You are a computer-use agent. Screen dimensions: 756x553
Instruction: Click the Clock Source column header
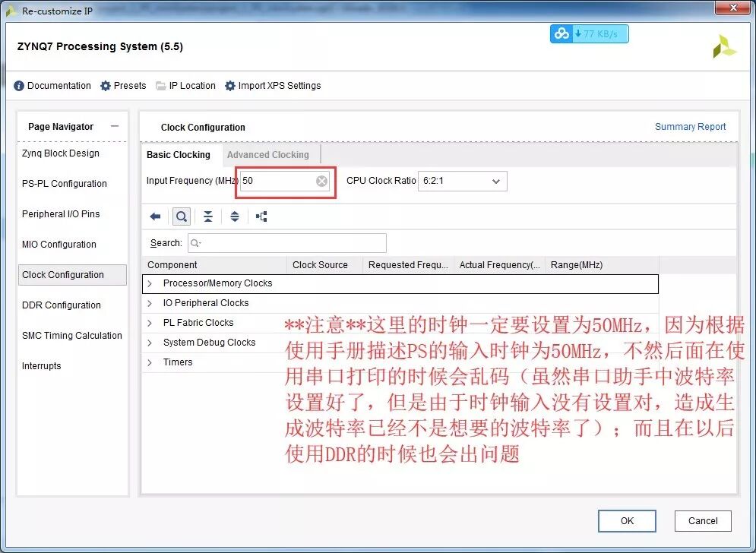point(324,265)
